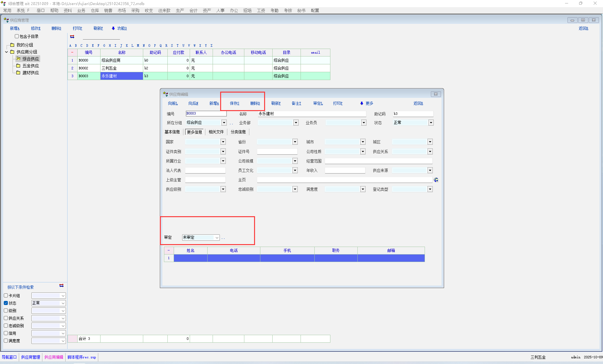Collapse the 供应商分组 tree node
603x364 pixels.
click(x=6, y=52)
